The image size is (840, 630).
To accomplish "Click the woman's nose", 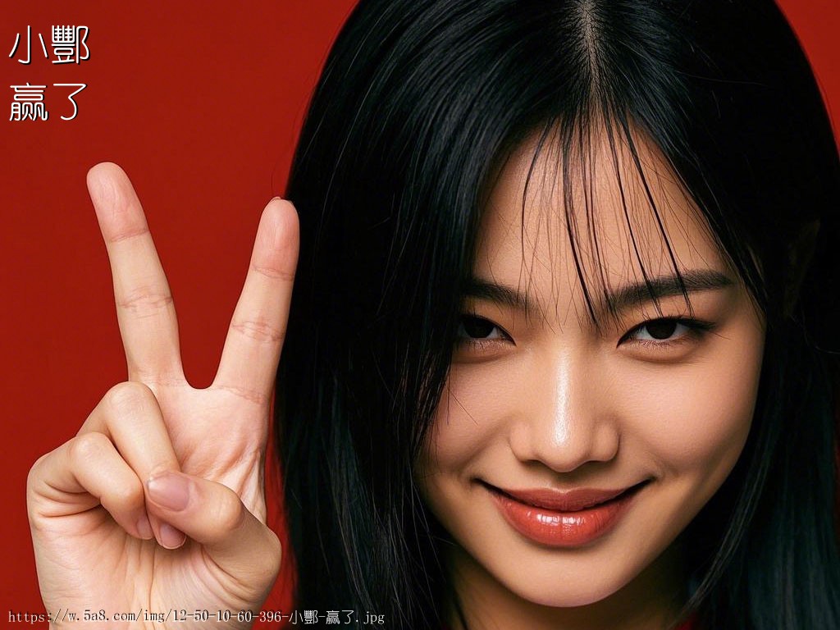I will (564, 427).
